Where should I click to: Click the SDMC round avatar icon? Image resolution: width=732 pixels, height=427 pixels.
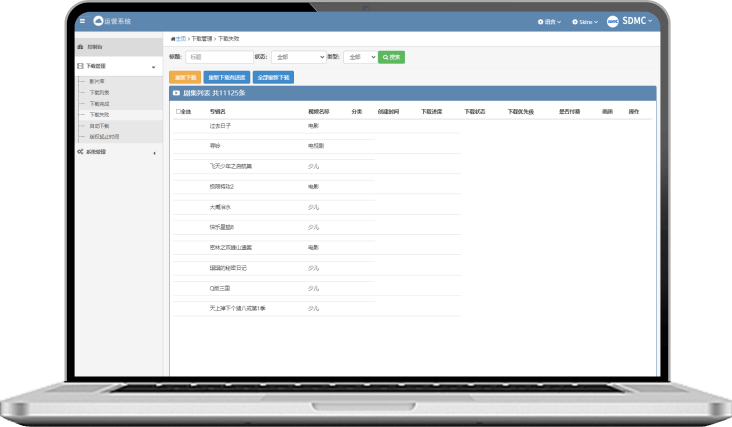pyautogui.click(x=613, y=21)
